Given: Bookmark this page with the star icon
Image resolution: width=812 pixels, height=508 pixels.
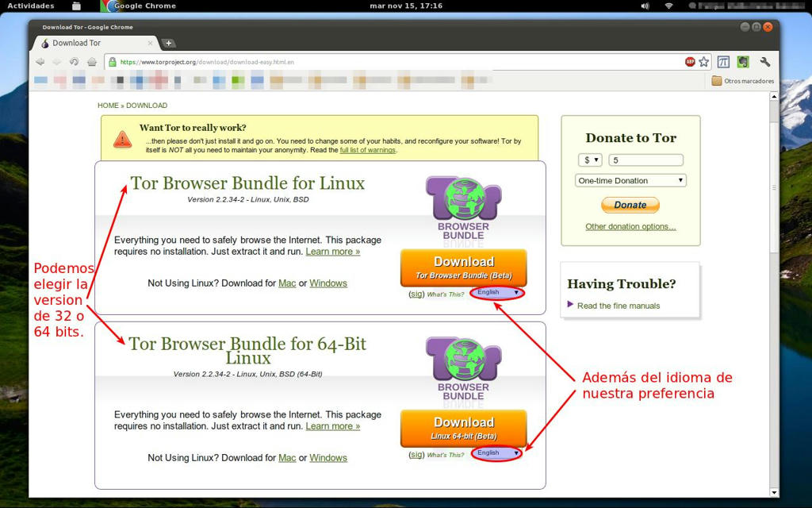Looking at the screenshot, I should click(703, 62).
